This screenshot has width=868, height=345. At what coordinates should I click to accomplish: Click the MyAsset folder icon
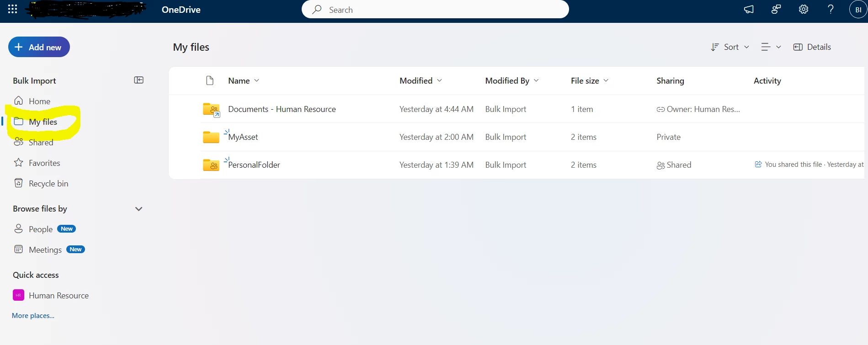211,137
